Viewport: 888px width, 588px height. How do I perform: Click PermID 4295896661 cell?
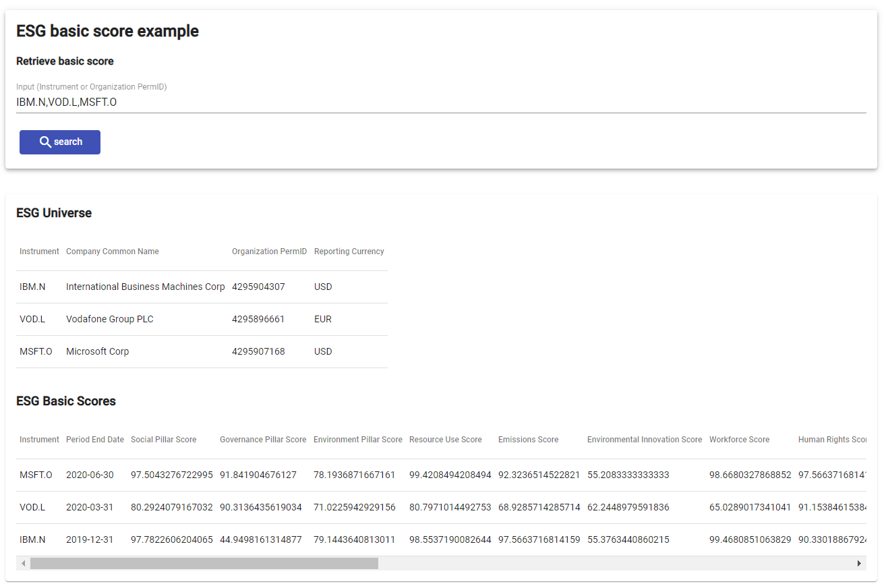[x=258, y=319]
